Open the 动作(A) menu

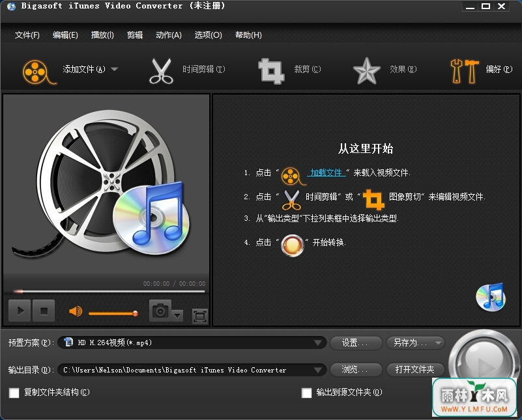tap(169, 35)
